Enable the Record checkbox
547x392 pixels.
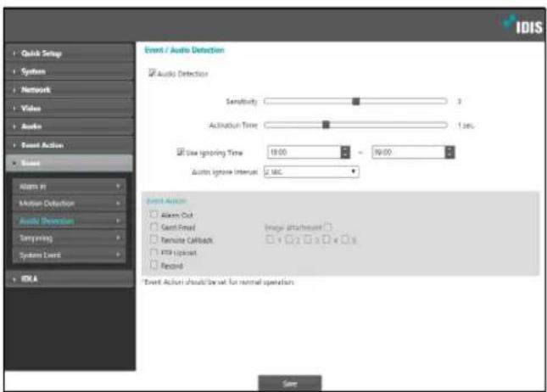153,265
